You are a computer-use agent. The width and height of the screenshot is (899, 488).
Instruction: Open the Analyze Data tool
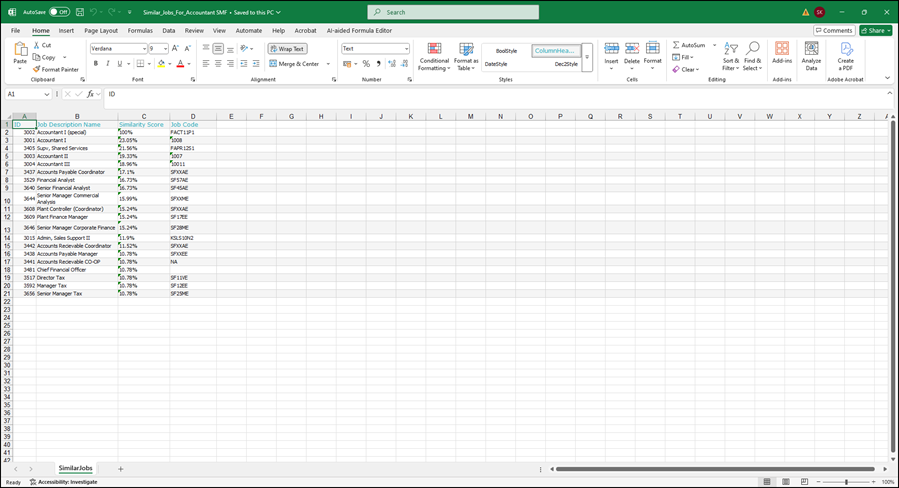click(811, 56)
